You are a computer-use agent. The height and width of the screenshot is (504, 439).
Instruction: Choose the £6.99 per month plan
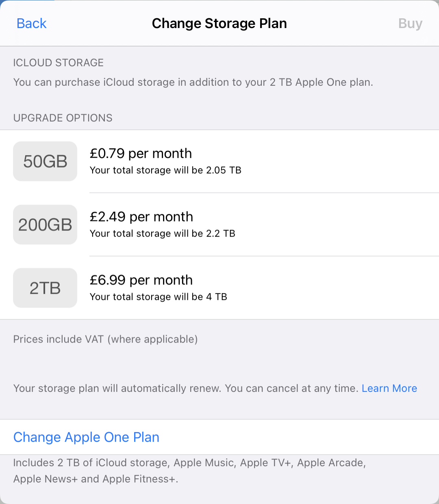click(141, 280)
